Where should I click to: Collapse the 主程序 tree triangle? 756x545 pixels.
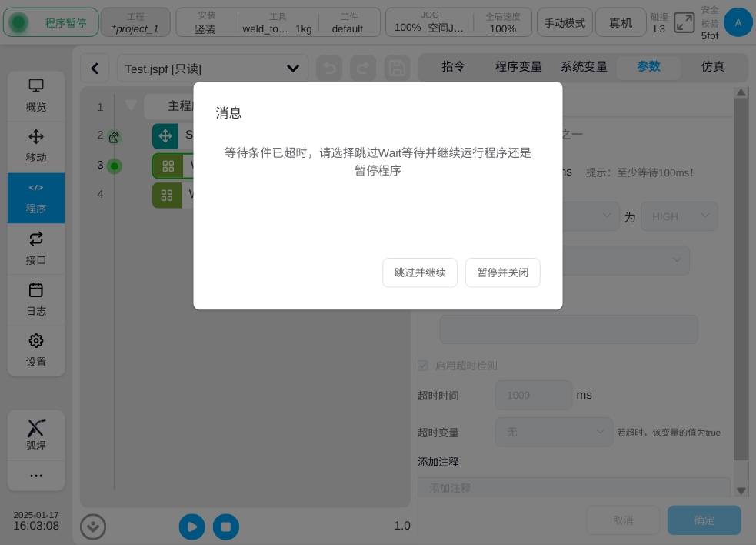point(131,105)
